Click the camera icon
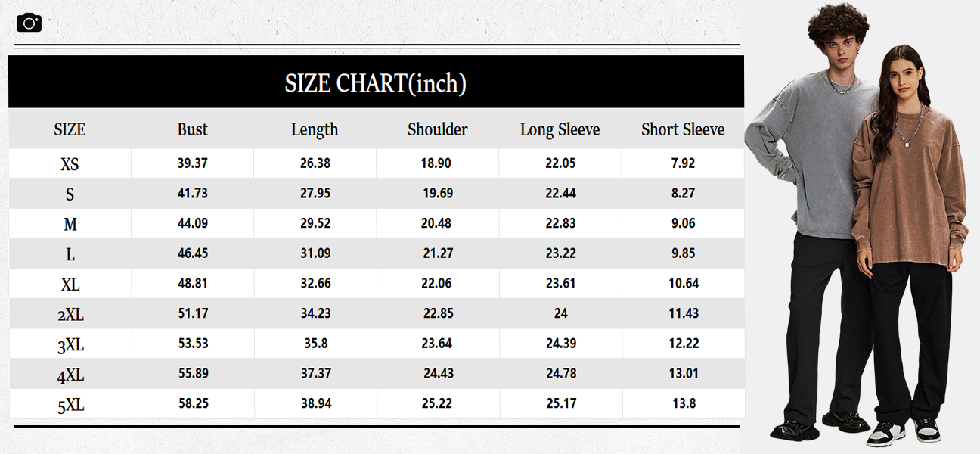Image resolution: width=980 pixels, height=454 pixels. (29, 23)
